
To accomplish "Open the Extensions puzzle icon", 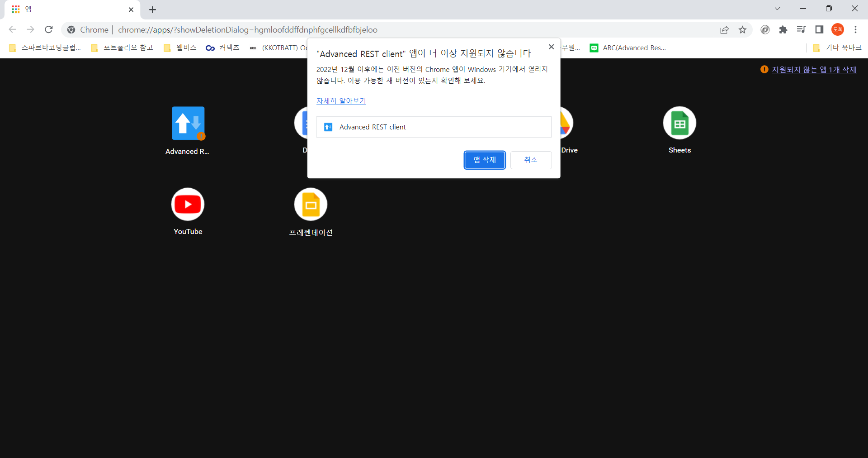I will (783, 29).
